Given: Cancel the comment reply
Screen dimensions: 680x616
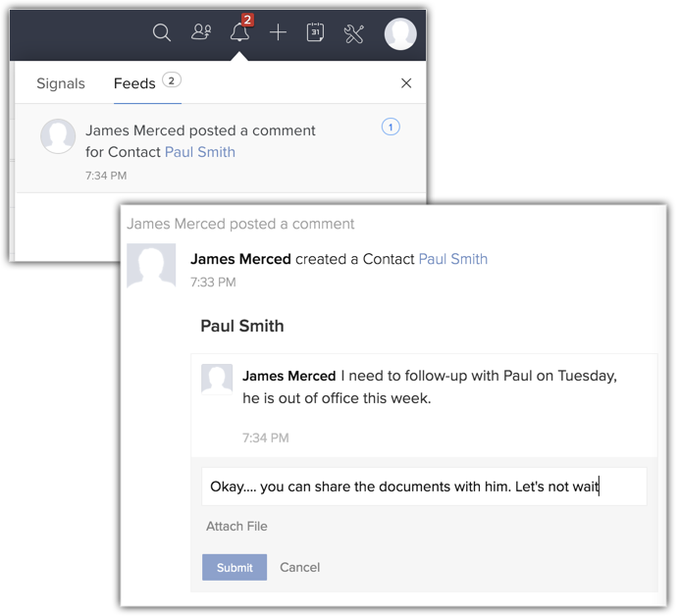Looking at the screenshot, I should [299, 567].
